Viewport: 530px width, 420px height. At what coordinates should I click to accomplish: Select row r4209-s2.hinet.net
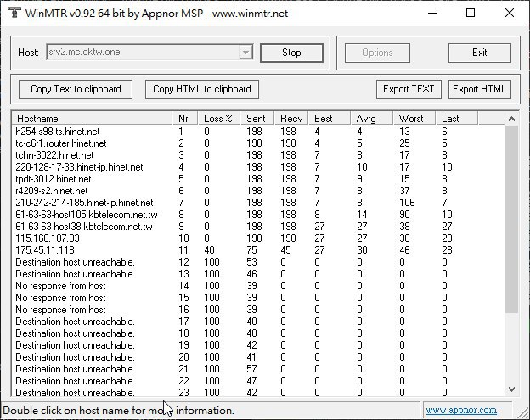click(x=258, y=191)
